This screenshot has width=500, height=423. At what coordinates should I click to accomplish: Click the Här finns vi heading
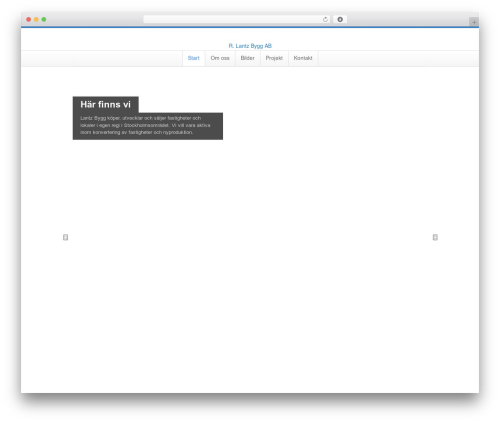(105, 105)
